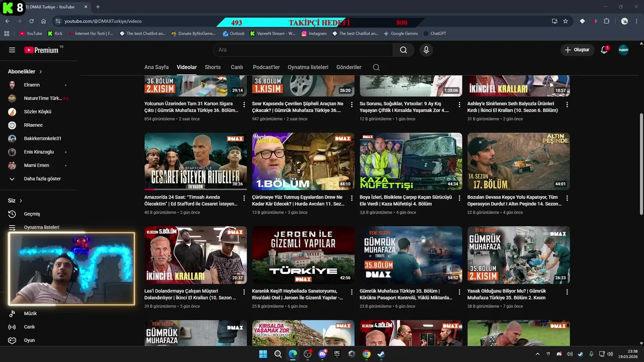This screenshot has width=644, height=362.
Task: Go back with browser back arrow
Action: [8, 21]
